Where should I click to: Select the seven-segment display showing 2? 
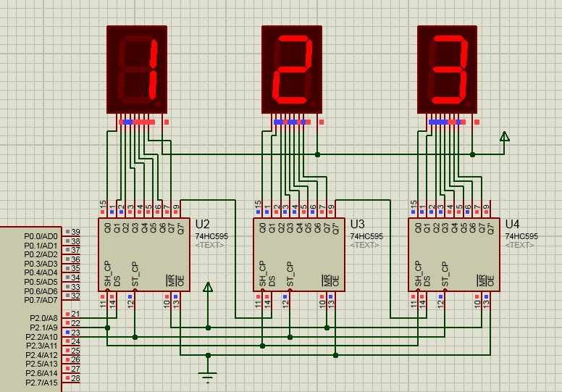point(292,70)
